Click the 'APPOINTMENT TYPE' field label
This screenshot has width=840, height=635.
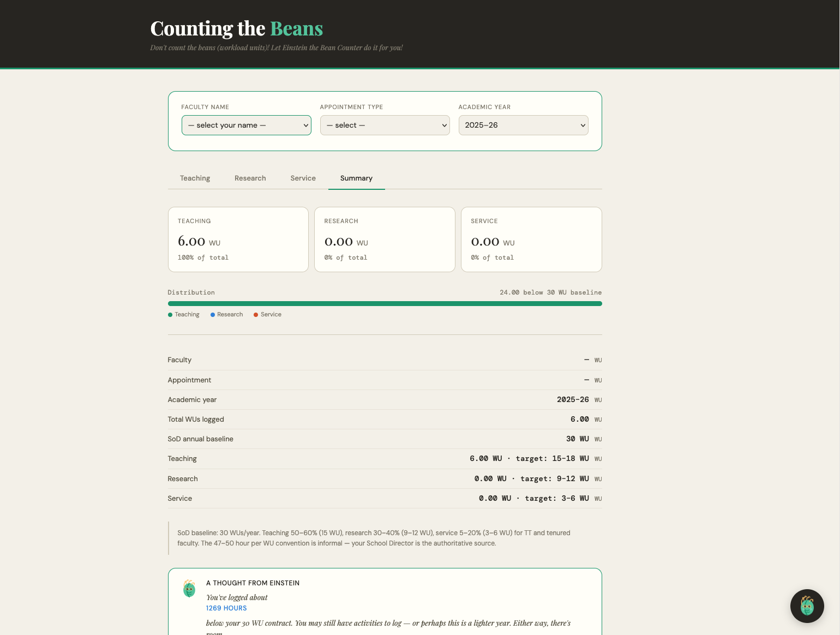(351, 107)
